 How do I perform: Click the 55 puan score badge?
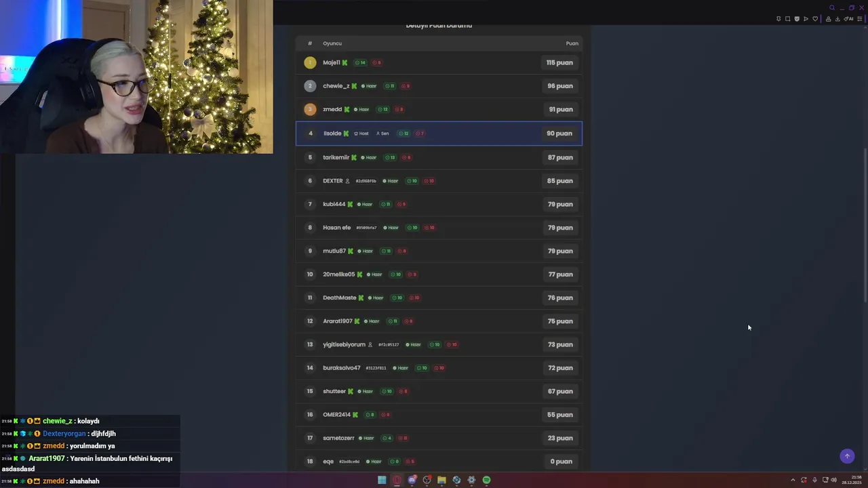pyautogui.click(x=560, y=415)
